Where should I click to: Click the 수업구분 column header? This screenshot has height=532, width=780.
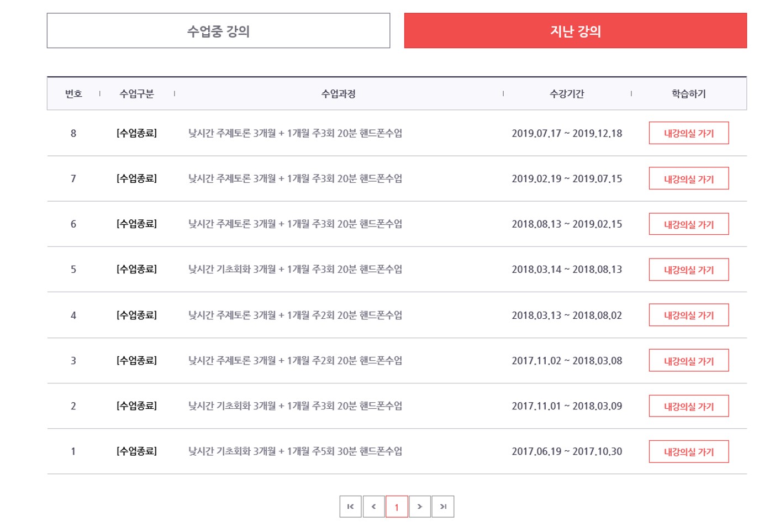[136, 94]
